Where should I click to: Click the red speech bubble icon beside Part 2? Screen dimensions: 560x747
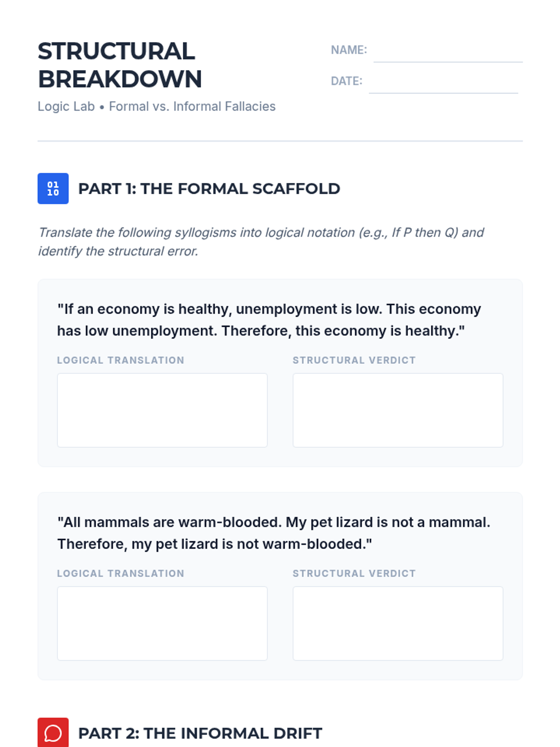point(53,733)
